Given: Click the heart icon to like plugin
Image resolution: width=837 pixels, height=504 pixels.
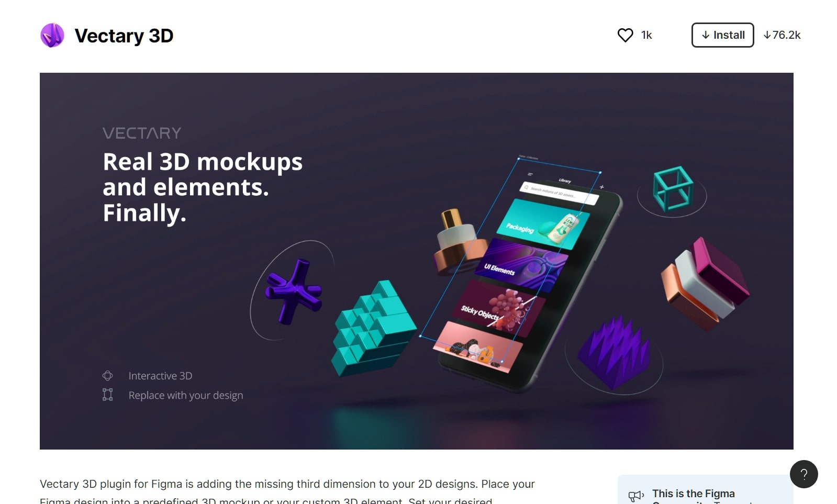Looking at the screenshot, I should (625, 35).
